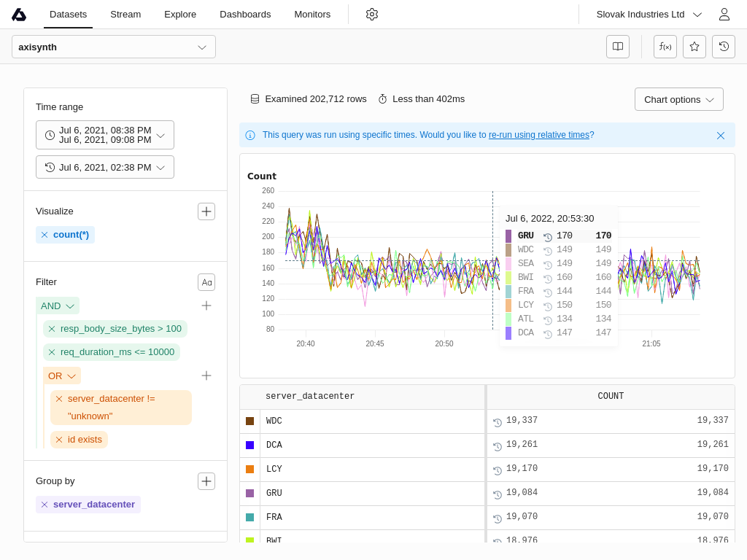
Task: Open the user profile icon
Action: click(724, 14)
